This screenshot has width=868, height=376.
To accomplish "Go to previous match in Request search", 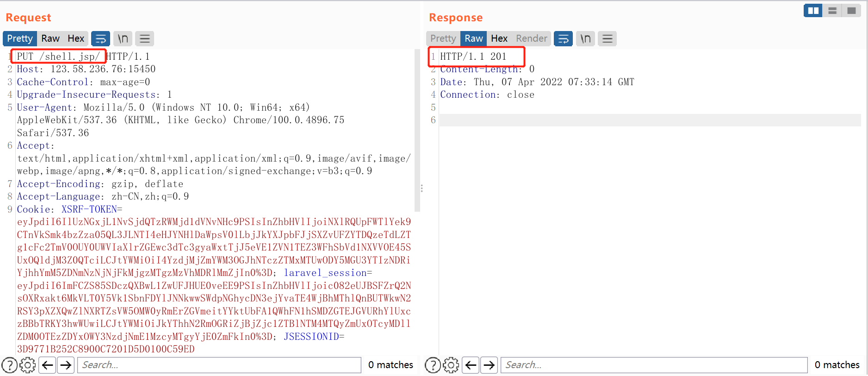I will [x=47, y=365].
